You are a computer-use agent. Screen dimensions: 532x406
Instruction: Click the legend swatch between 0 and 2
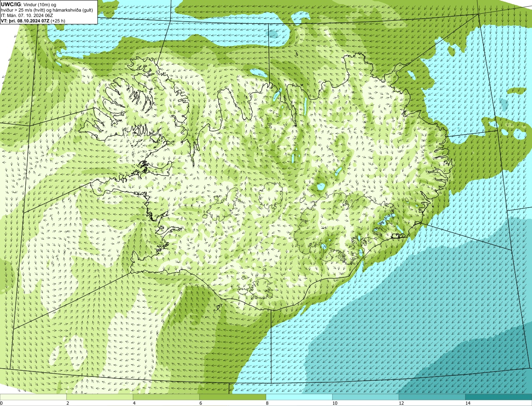pos(33,397)
